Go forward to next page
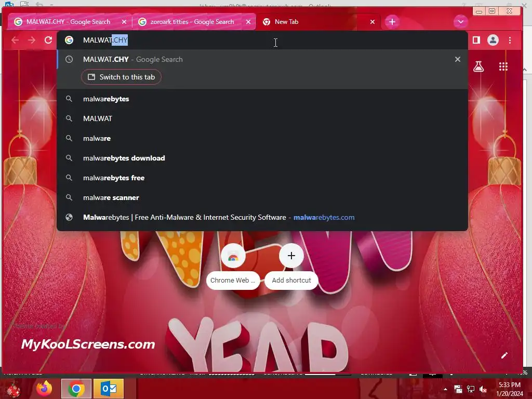The height and width of the screenshot is (399, 532). point(32,40)
